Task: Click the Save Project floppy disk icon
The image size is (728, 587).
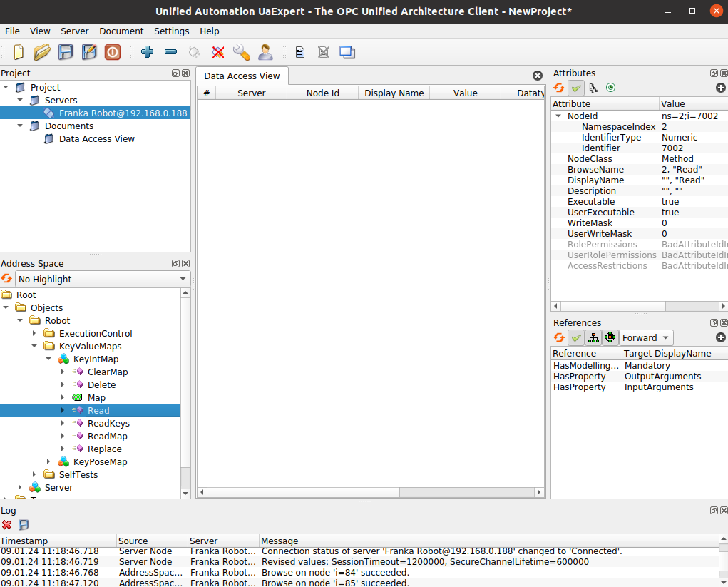Action: (66, 52)
